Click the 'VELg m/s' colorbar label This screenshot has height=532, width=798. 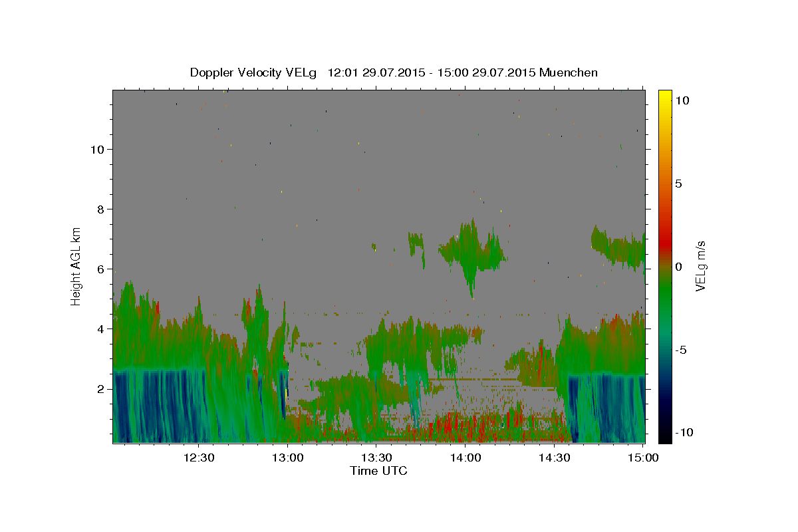click(700, 266)
